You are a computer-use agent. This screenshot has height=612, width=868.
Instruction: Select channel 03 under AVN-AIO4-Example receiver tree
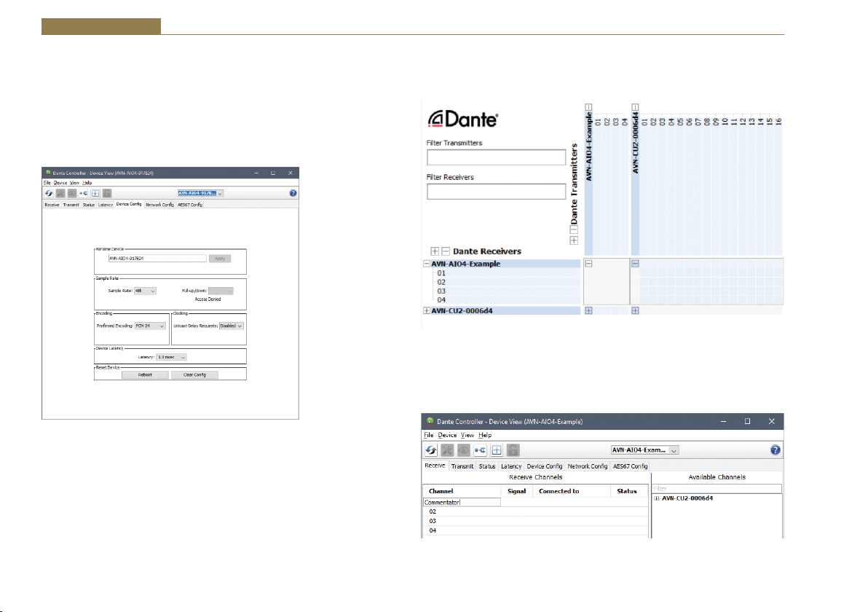tap(441, 291)
